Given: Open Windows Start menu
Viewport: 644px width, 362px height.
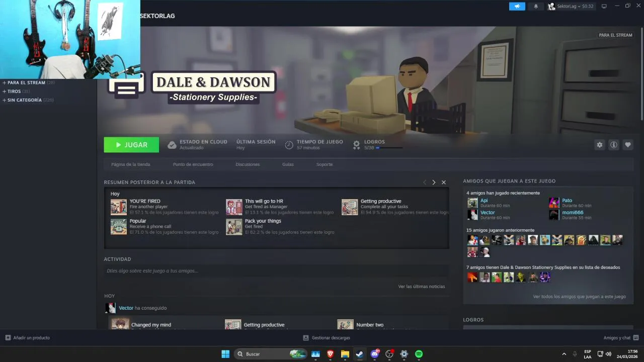Looking at the screenshot, I should click(225, 354).
